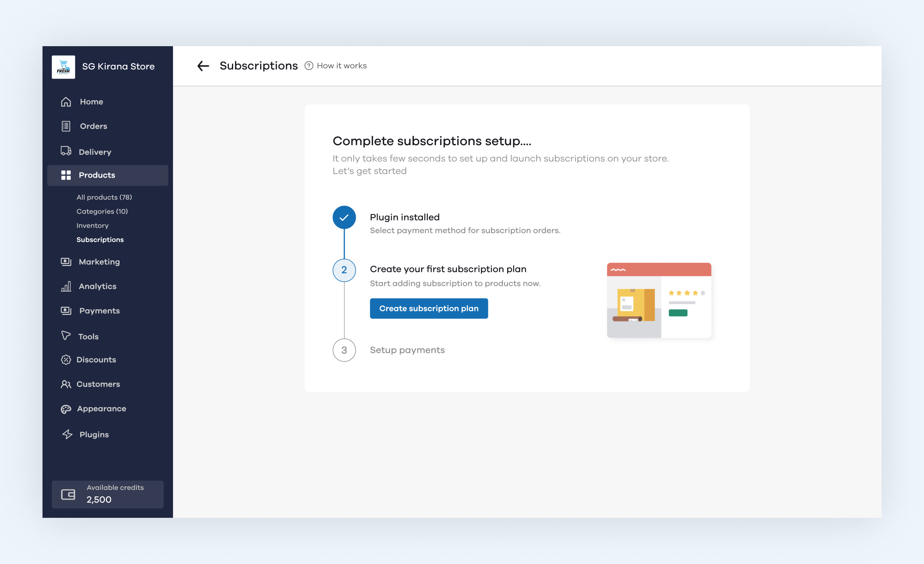Go to the Delivery section

[x=95, y=152]
